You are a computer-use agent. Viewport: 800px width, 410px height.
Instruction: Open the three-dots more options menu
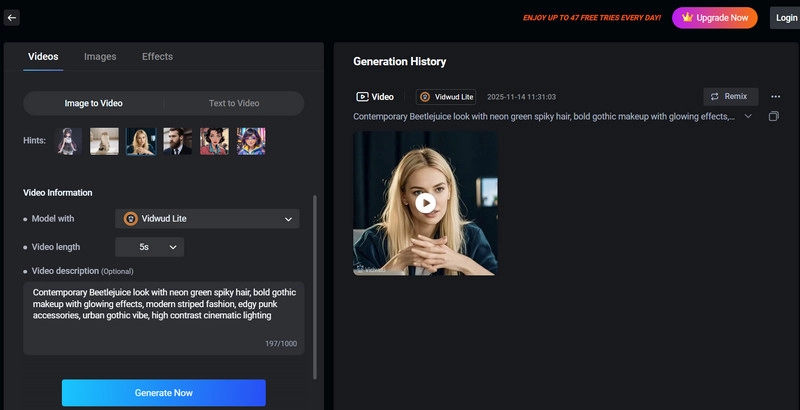[x=775, y=97]
